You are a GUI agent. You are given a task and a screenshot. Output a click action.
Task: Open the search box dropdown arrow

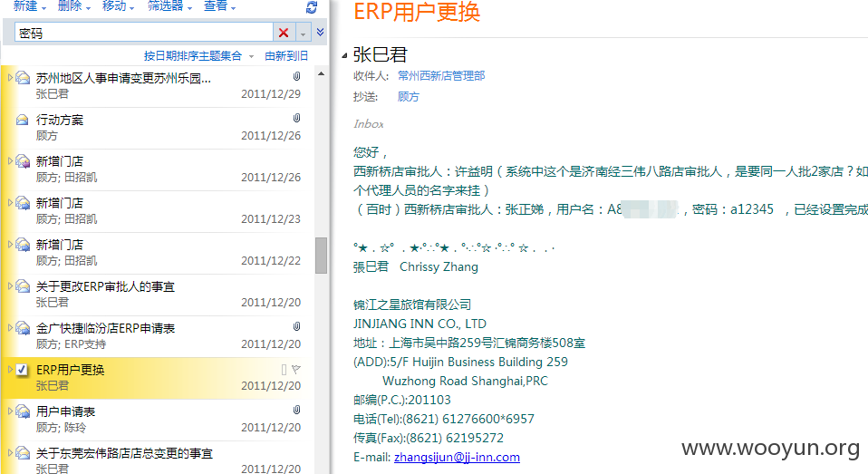click(304, 34)
